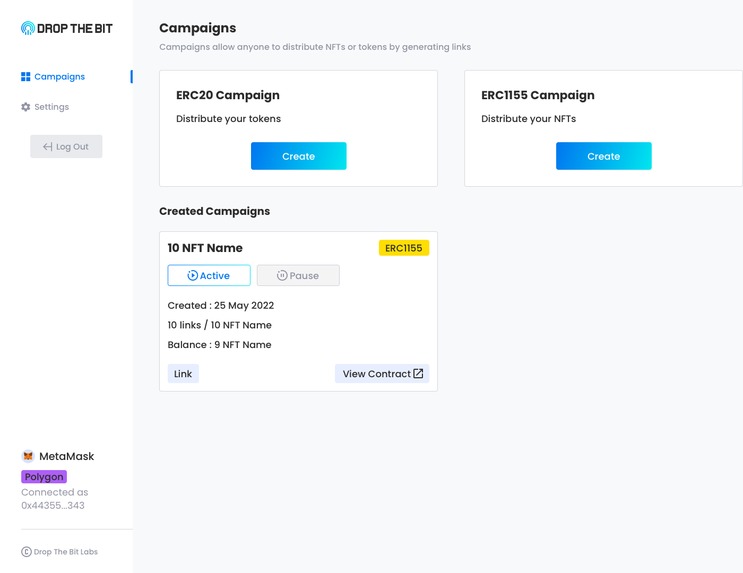
Task: Click the main 'Campaigns' page heading
Action: (x=198, y=28)
